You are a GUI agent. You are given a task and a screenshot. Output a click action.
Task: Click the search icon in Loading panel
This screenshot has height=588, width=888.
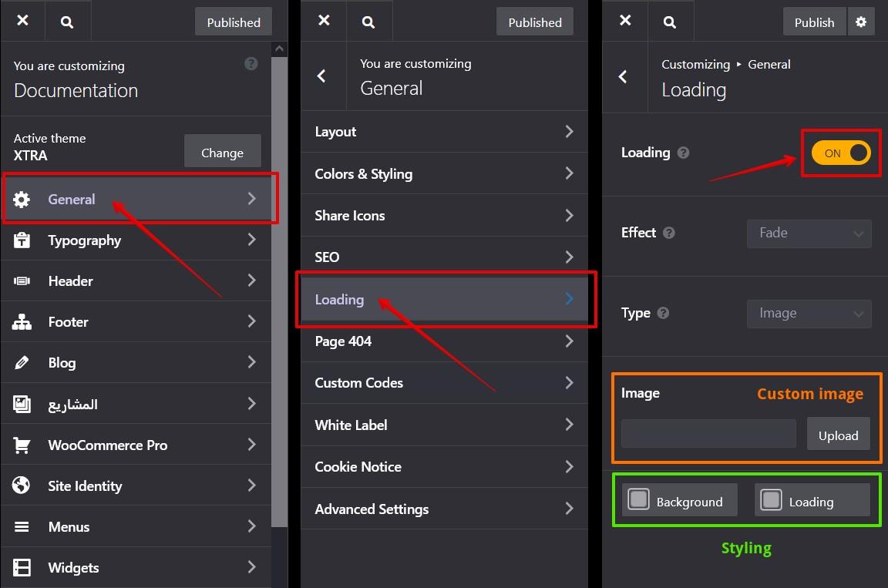[x=670, y=22]
